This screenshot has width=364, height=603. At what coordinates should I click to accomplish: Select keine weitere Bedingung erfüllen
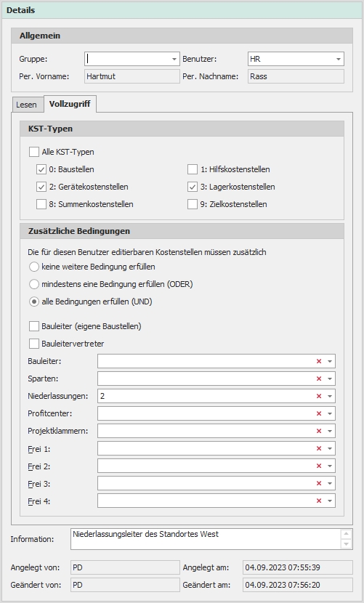point(34,267)
